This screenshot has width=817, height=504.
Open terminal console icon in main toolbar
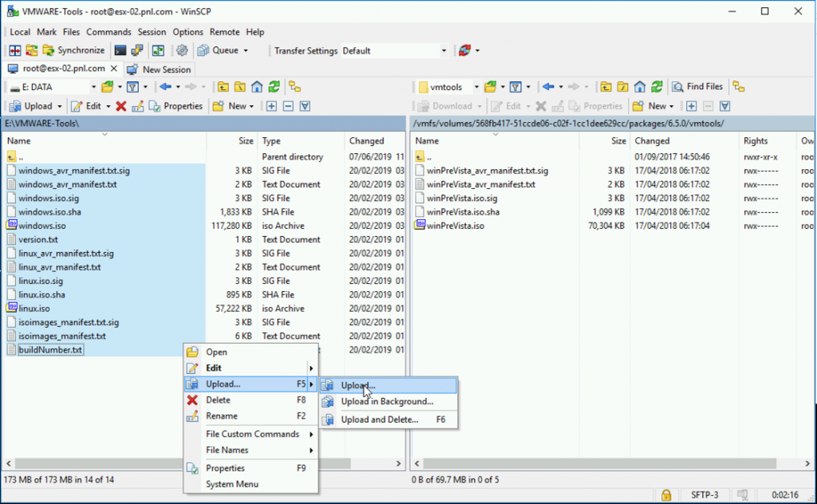tap(120, 50)
